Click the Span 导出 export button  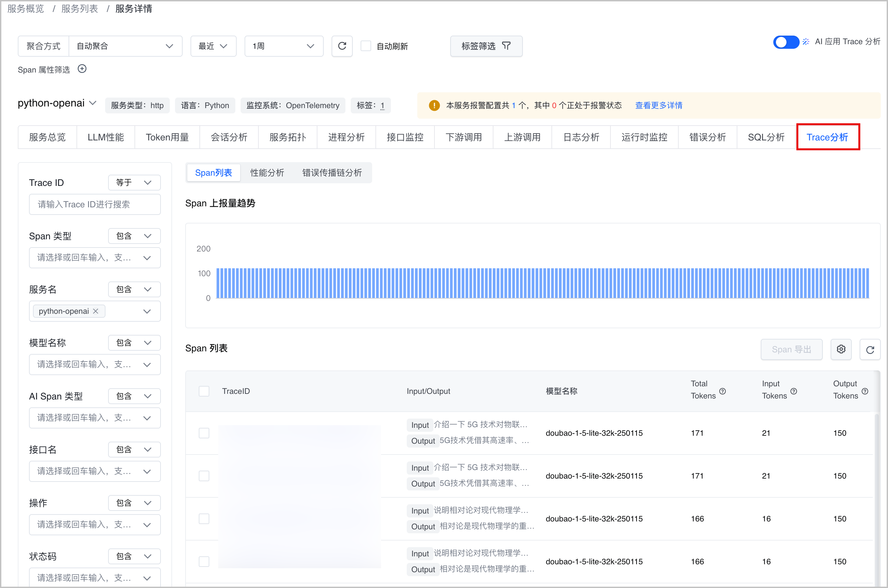click(791, 349)
